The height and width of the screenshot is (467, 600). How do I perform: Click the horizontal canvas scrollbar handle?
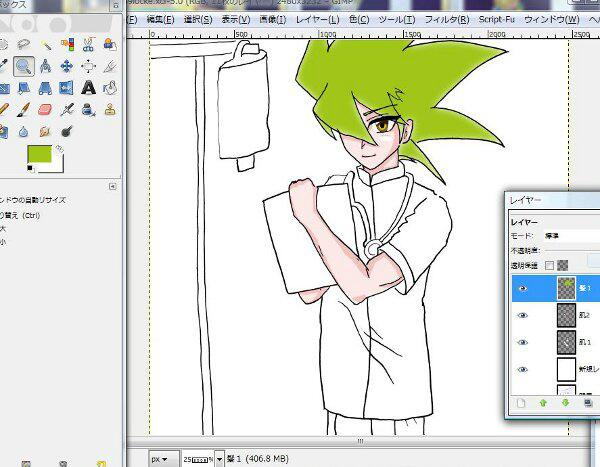360,441
